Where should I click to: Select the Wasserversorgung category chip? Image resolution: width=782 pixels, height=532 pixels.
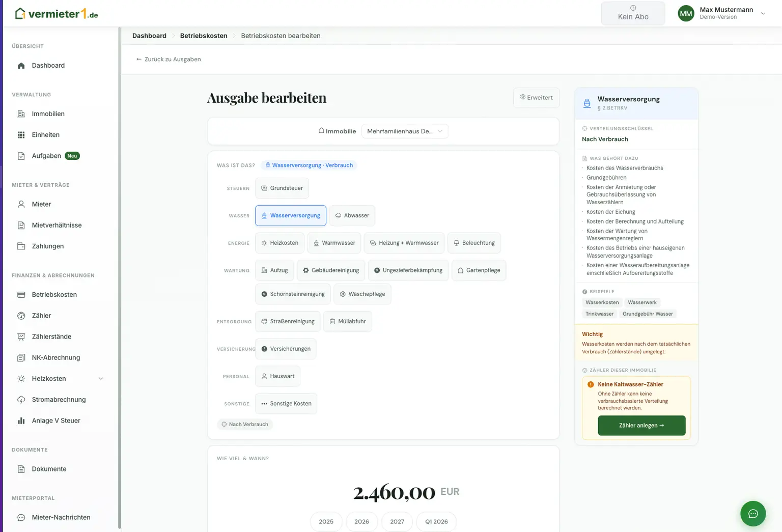tap(291, 215)
